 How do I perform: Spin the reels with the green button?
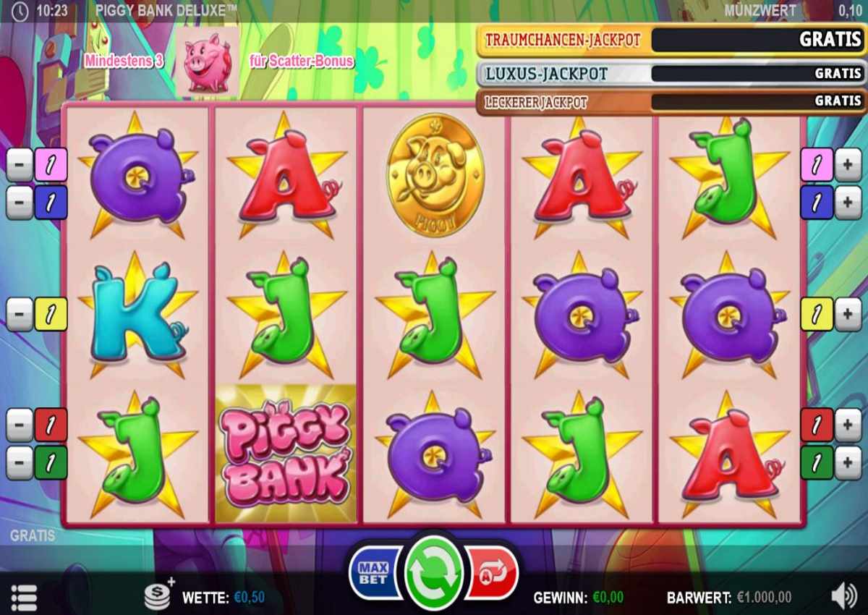click(434, 573)
